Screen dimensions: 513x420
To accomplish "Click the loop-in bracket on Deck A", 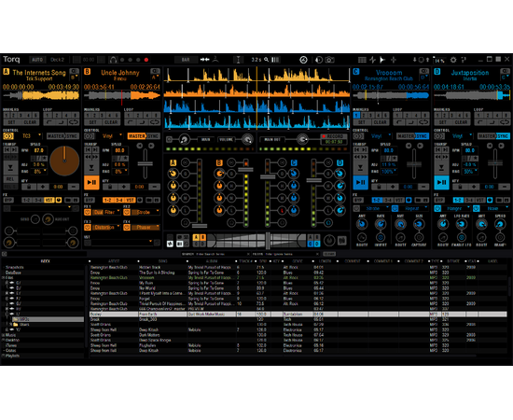I will [49, 122].
